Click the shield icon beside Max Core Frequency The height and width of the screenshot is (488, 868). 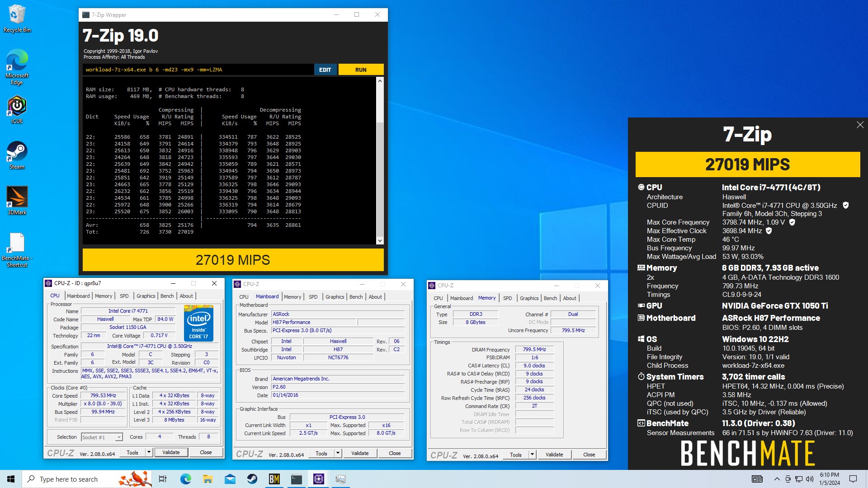click(x=792, y=222)
